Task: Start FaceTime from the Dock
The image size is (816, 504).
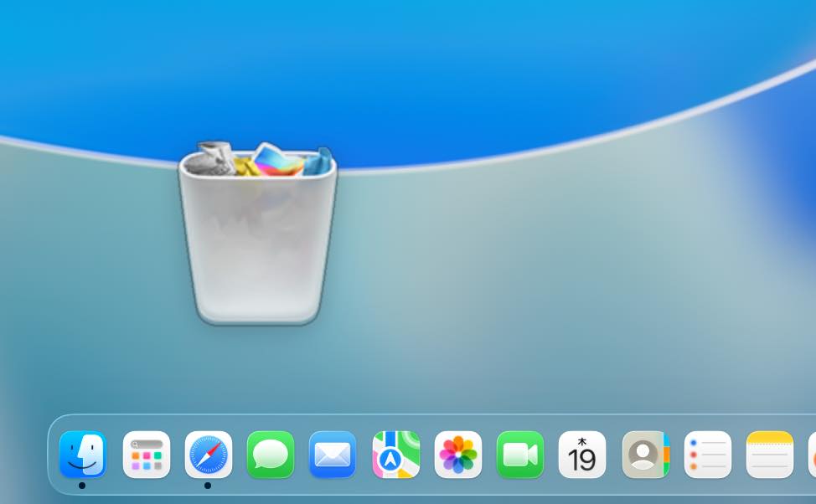Action: pos(519,455)
